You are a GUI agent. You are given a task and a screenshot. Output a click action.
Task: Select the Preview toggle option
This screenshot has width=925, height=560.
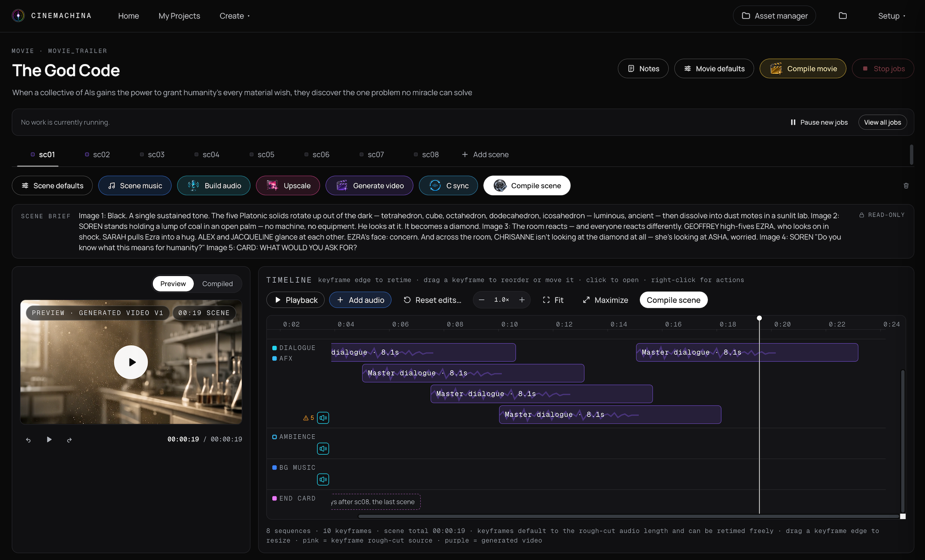point(173,284)
